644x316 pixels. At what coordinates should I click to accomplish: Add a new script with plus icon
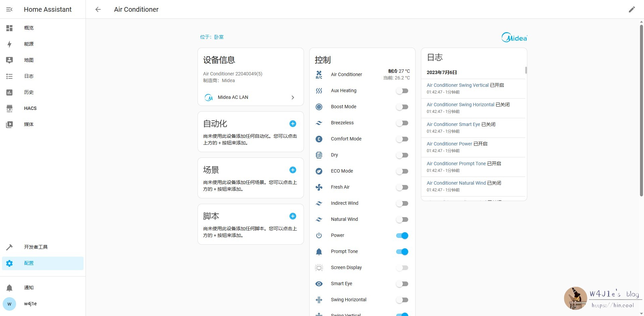click(x=292, y=216)
